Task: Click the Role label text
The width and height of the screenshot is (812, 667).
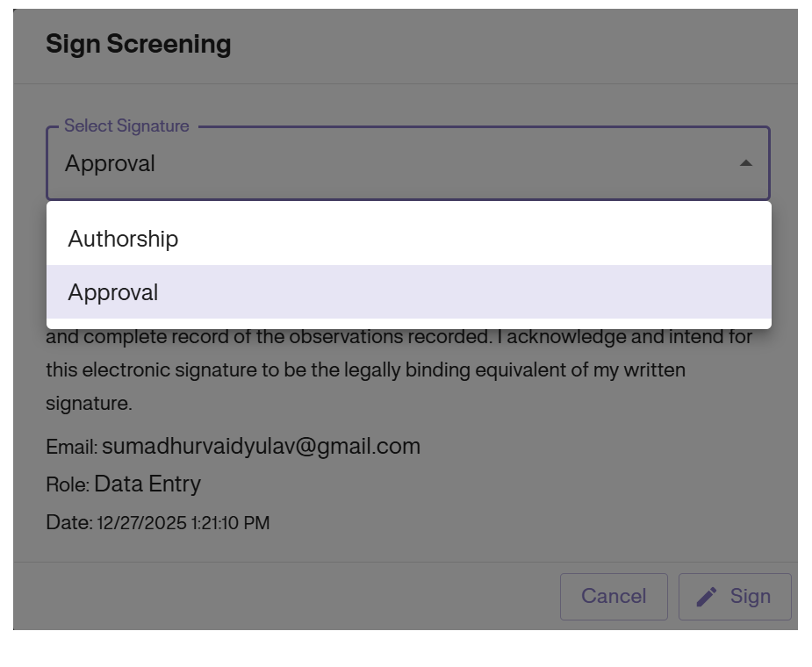Action: (x=68, y=485)
